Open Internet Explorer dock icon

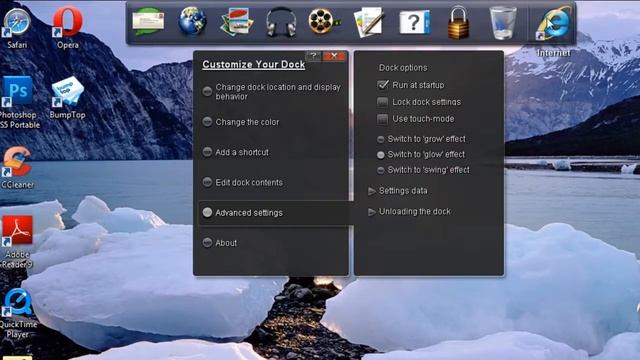[x=553, y=23]
